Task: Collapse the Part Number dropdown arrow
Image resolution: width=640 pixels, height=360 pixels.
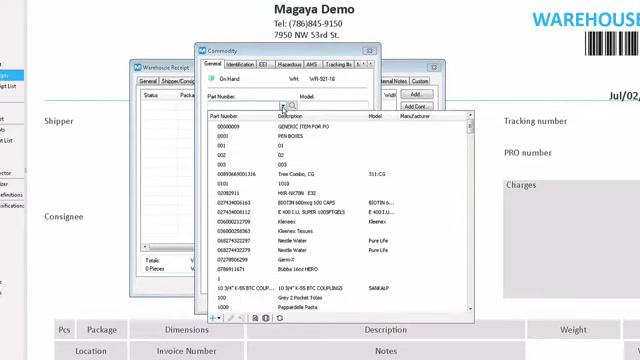Action: [x=283, y=106]
